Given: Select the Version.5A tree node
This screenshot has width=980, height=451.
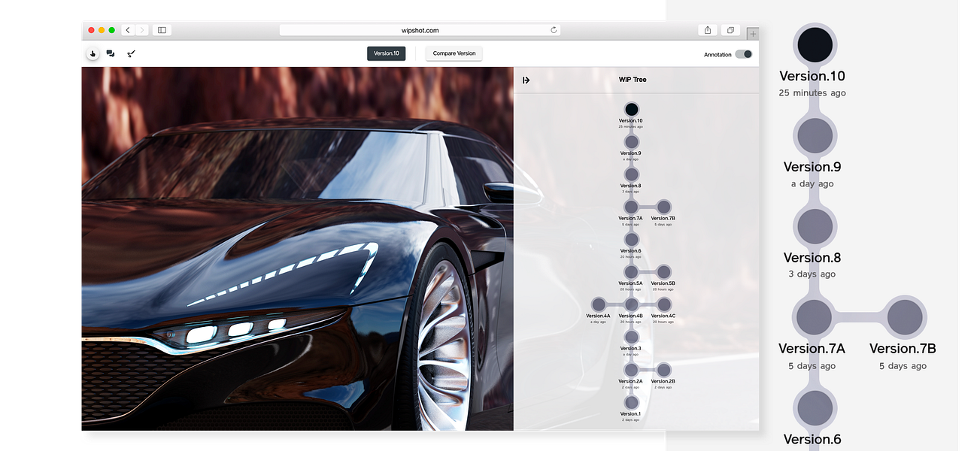Looking at the screenshot, I should coord(631,272).
